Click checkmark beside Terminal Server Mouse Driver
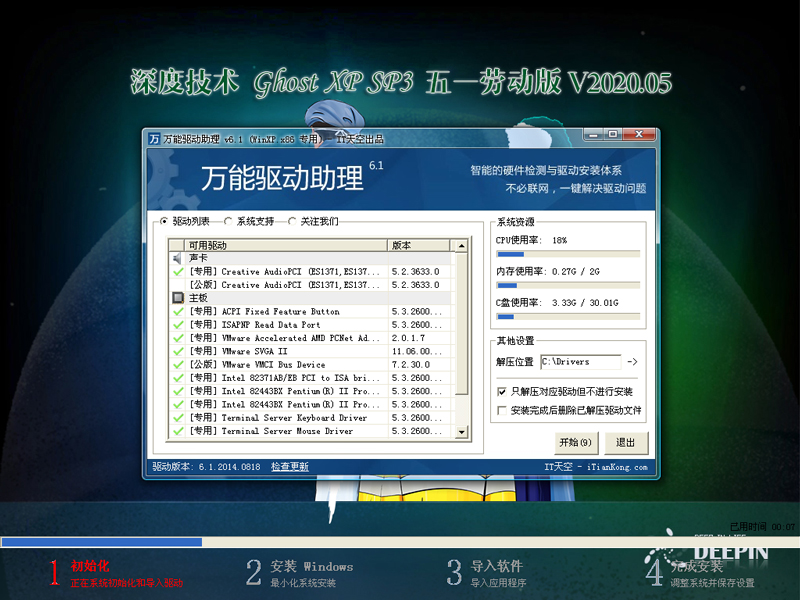The image size is (800, 600). click(178, 432)
